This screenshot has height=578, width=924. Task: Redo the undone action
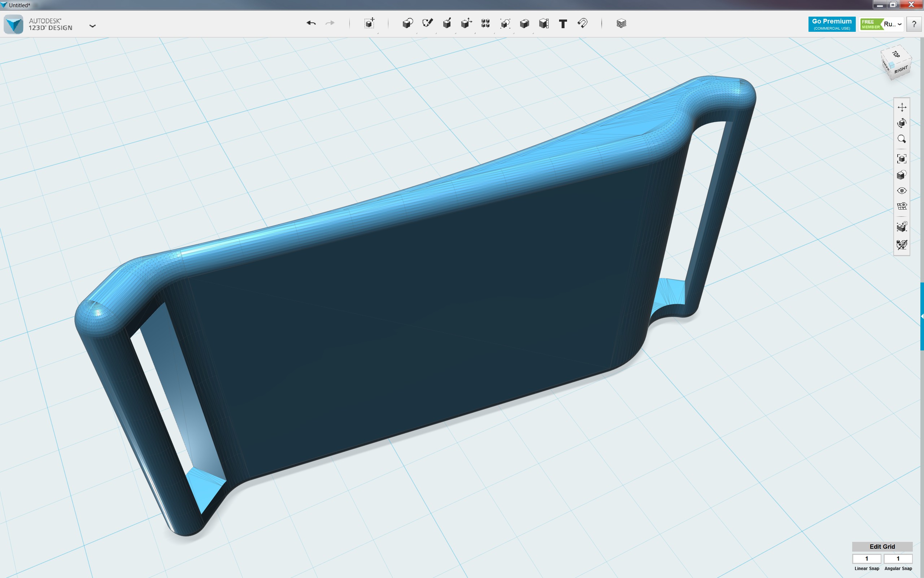point(330,23)
